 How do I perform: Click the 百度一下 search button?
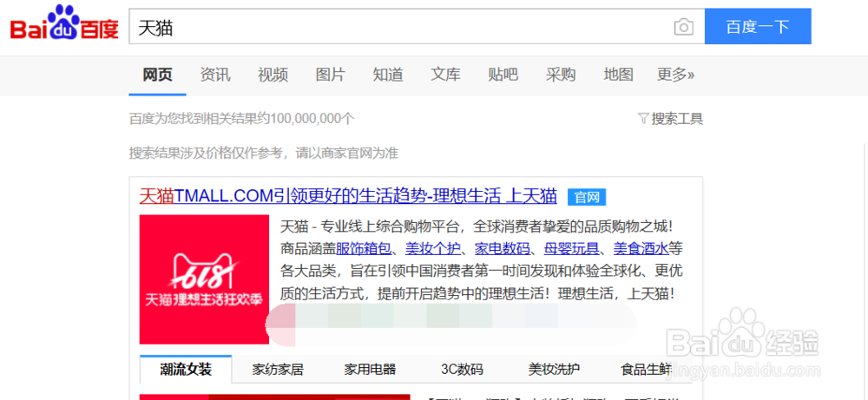coord(758,27)
